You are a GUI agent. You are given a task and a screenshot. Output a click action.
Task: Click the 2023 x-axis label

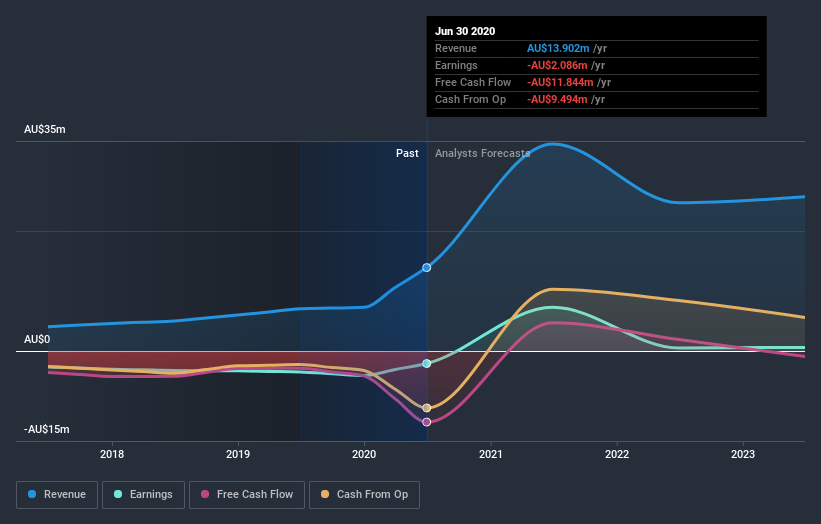coord(743,454)
